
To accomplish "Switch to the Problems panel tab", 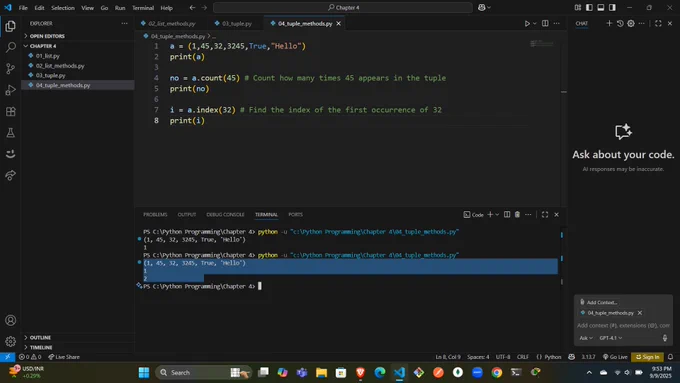I will [155, 214].
